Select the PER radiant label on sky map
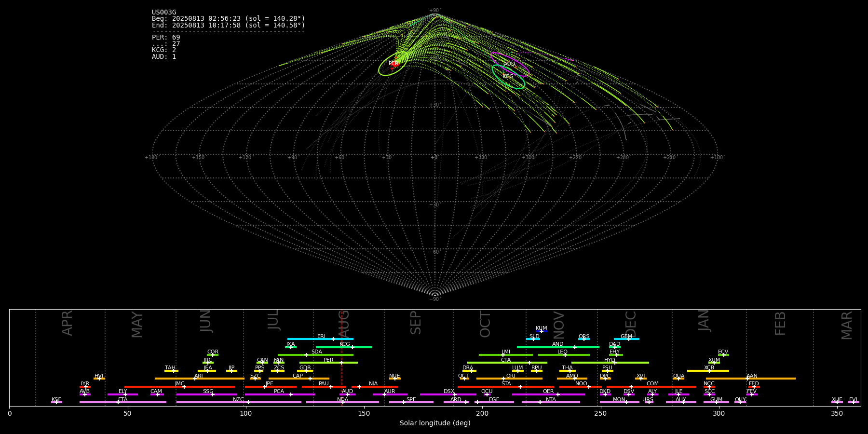Image resolution: width=868 pixels, height=434 pixels. [x=393, y=64]
